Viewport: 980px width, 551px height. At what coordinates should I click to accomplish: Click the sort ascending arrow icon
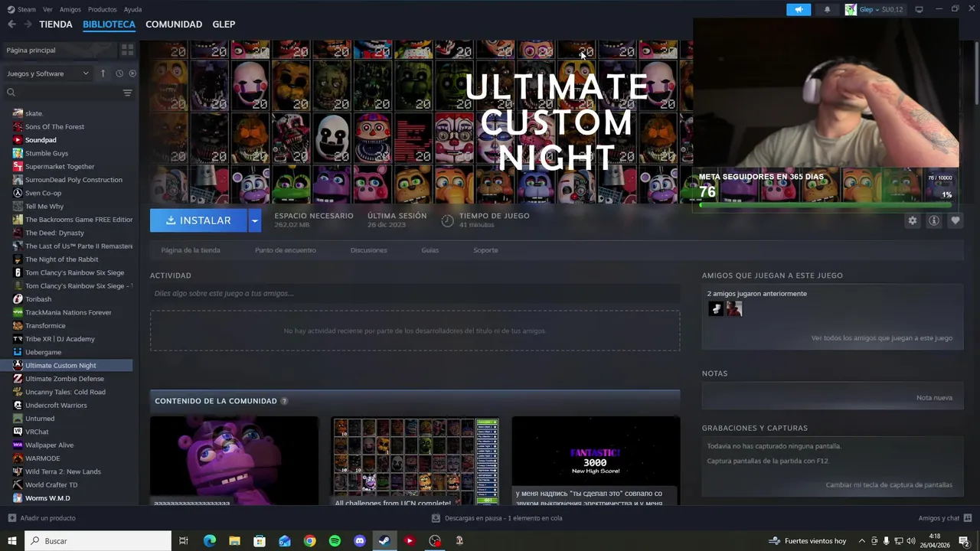click(103, 73)
